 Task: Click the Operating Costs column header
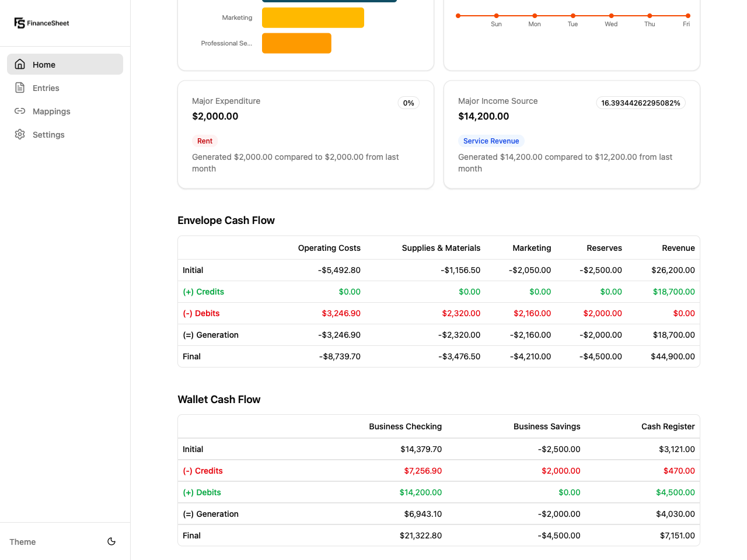click(x=329, y=247)
